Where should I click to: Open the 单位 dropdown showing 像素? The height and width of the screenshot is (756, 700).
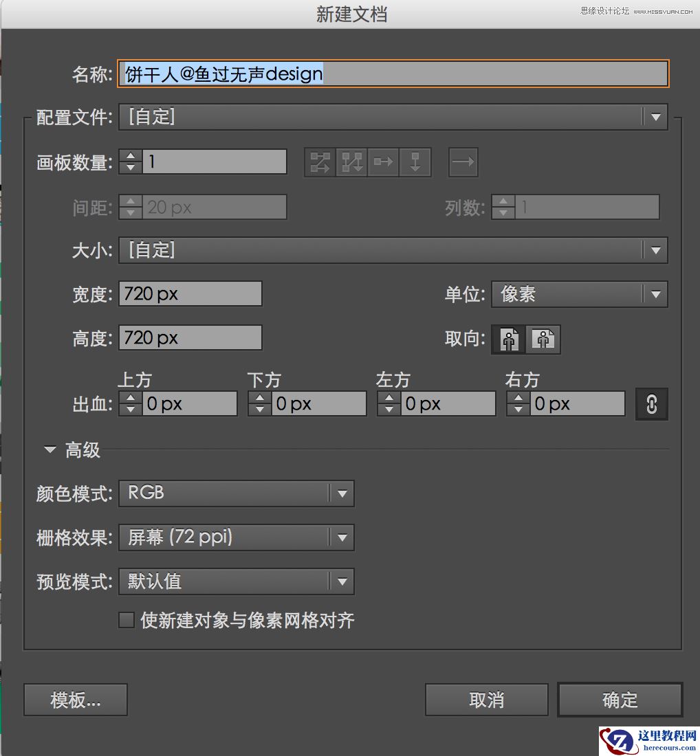click(655, 294)
